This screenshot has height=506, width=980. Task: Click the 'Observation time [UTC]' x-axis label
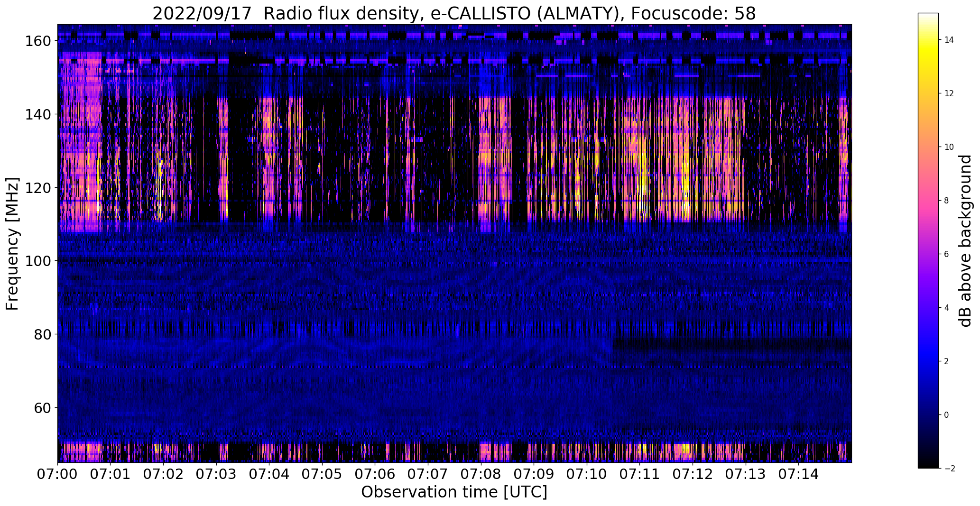[x=454, y=492]
